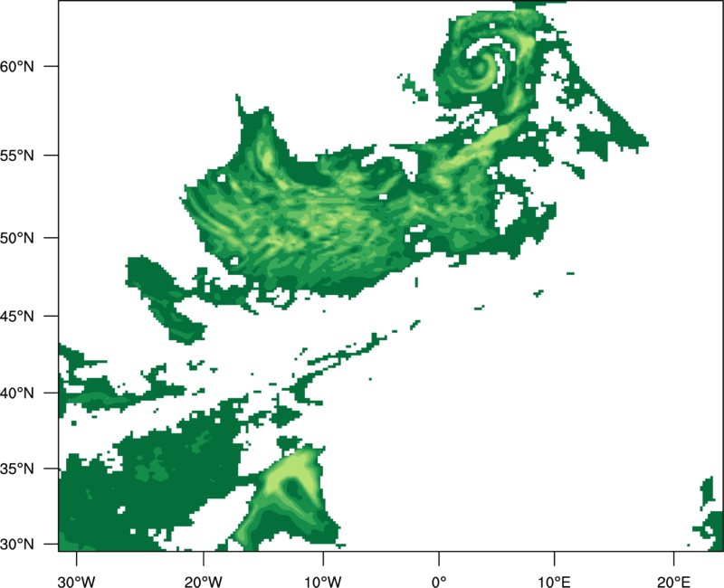This screenshot has width=724, height=588.
Task: Click the 10°E longitude label
Action: (554, 582)
